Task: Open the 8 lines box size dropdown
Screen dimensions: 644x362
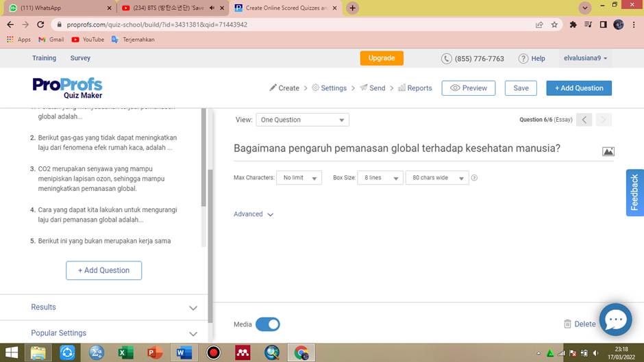Action: (380, 178)
